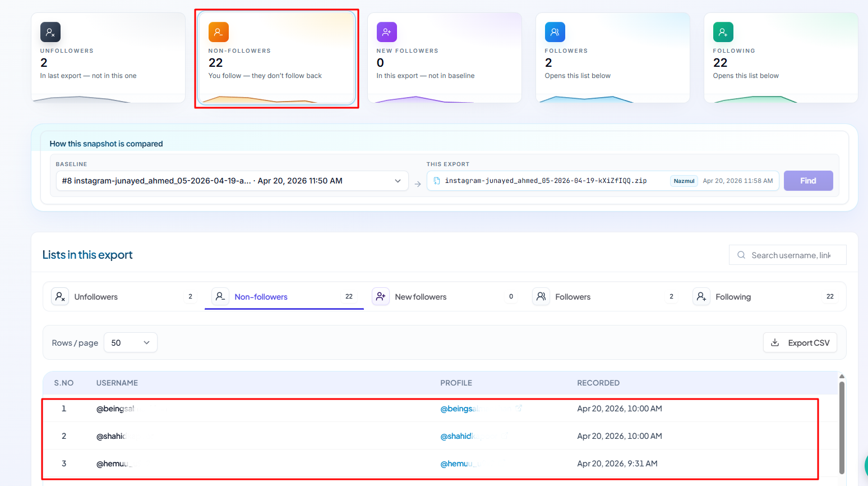Viewport: 868px width, 486px height.
Task: Click the search magnifier icon
Action: point(741,255)
